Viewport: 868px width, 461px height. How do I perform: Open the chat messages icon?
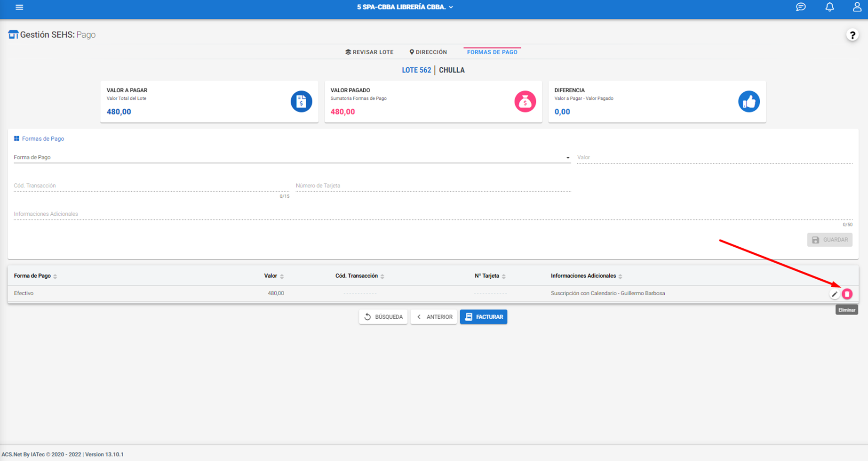point(801,7)
